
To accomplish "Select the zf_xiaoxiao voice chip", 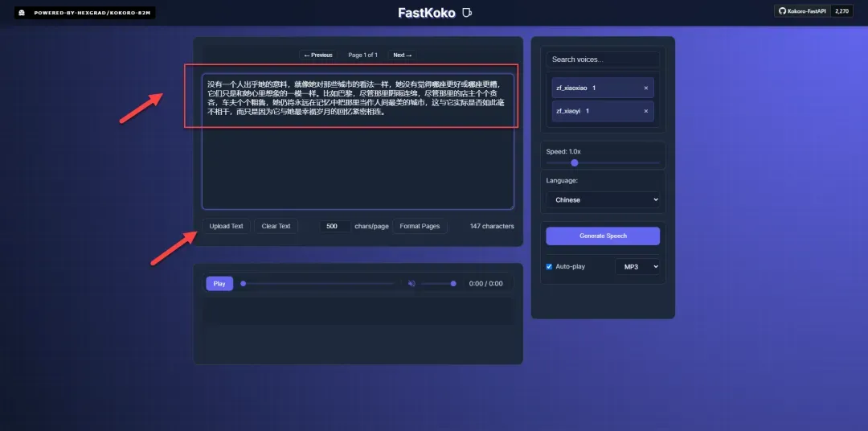I will pyautogui.click(x=603, y=88).
